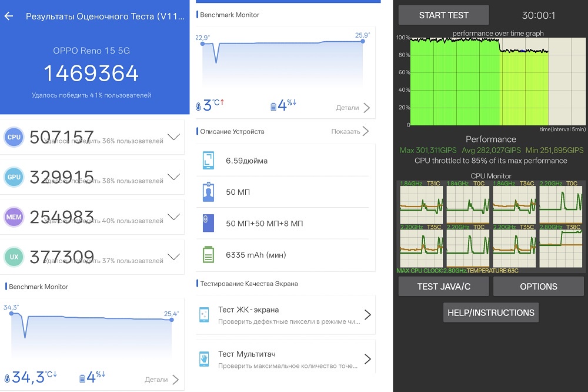Click the MEM score badge icon
Image resolution: width=588 pixels, height=392 pixels.
tap(14, 216)
